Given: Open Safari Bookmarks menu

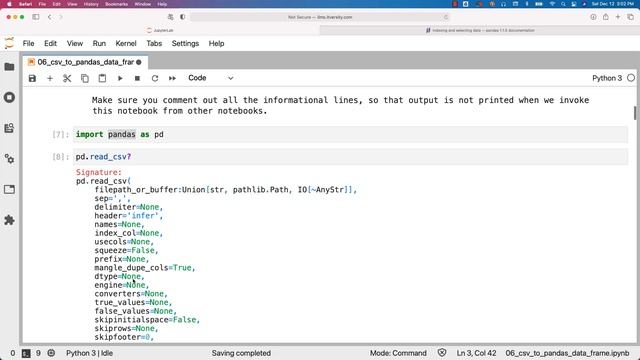Looking at the screenshot, I should tap(116, 4).
